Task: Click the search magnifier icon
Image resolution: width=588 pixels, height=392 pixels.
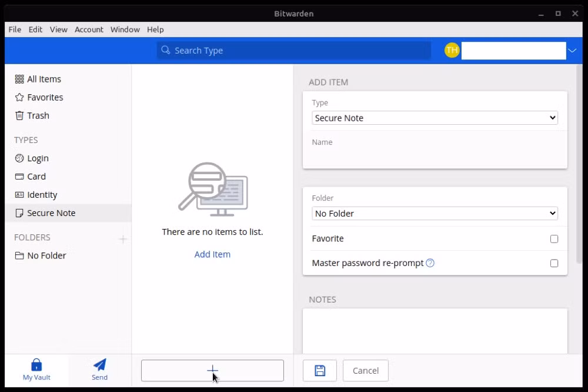Action: coord(165,50)
